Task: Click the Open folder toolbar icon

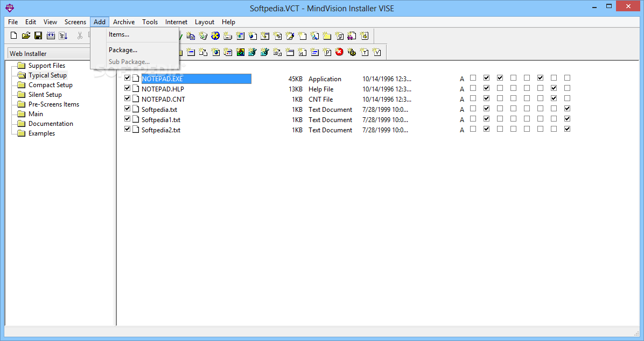Action: [26, 35]
